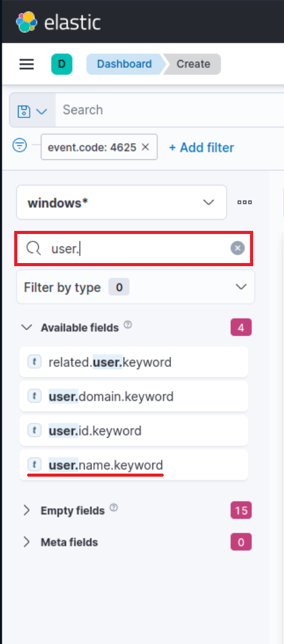
Task: Remove the event.code: 4625 filter
Action: click(x=145, y=147)
